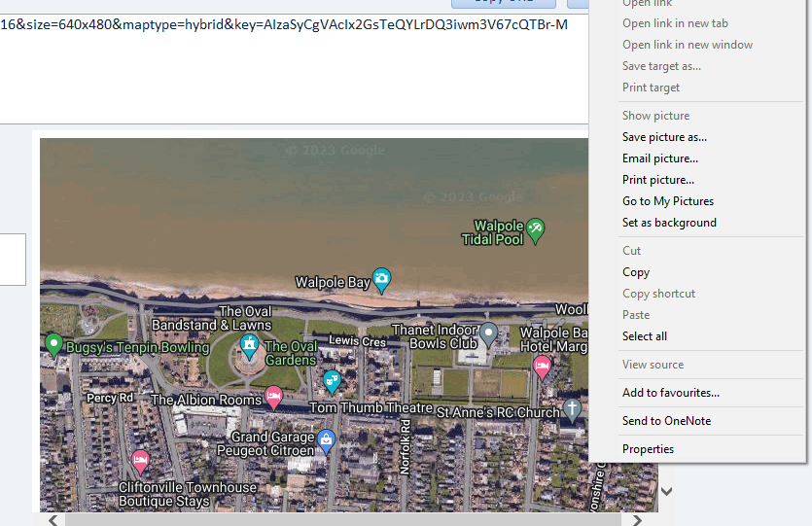Viewport: 812px width, 526px height.
Task: Choose 'Print picture...' option
Action: coord(658,180)
